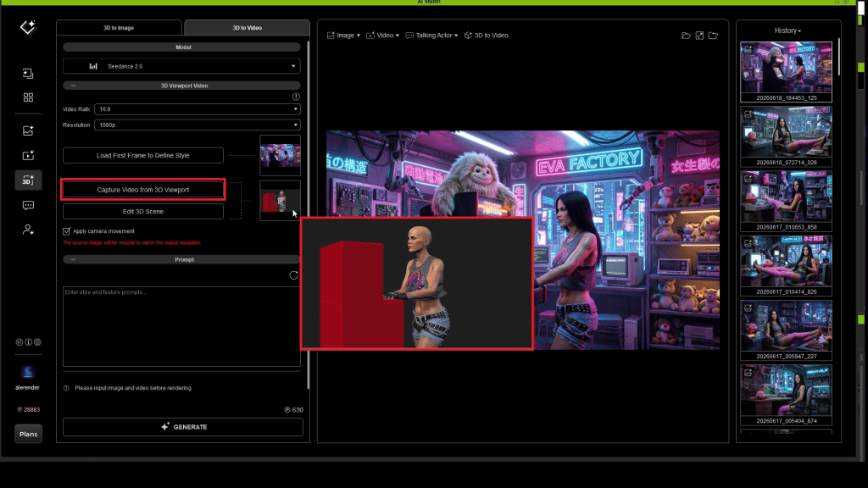Screen dimensions: 868x488
Task: Click the leftmost small circle icon beside info
Action: pyautogui.click(x=19, y=342)
